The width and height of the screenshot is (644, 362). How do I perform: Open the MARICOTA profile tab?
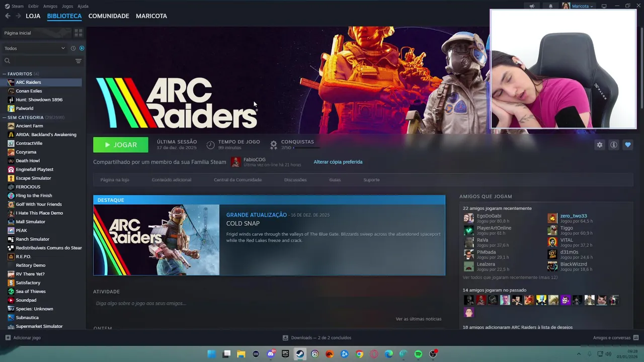[151, 16]
